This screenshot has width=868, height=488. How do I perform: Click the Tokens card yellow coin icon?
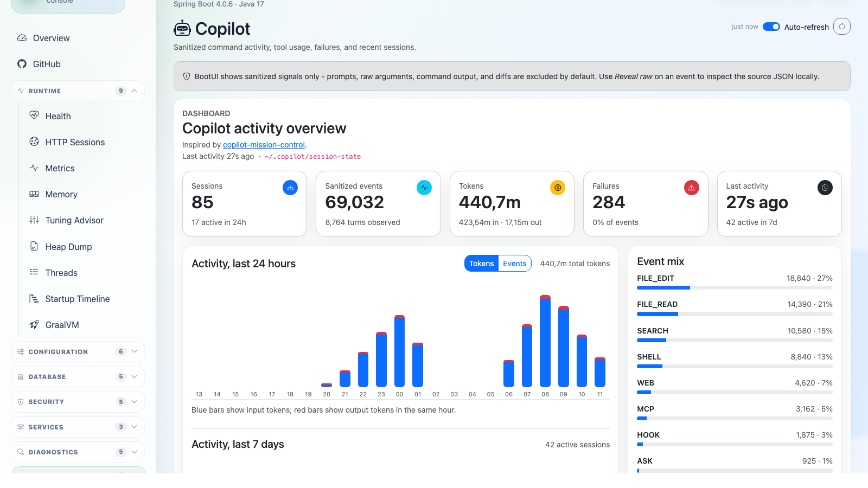[x=558, y=188]
